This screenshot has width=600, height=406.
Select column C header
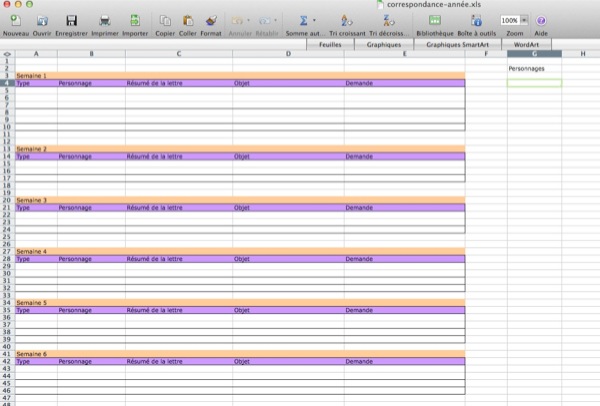pos(178,53)
